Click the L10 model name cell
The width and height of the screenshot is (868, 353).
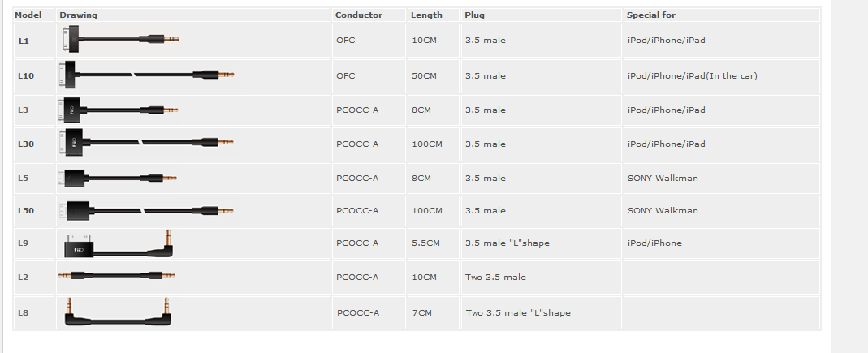tap(34, 75)
